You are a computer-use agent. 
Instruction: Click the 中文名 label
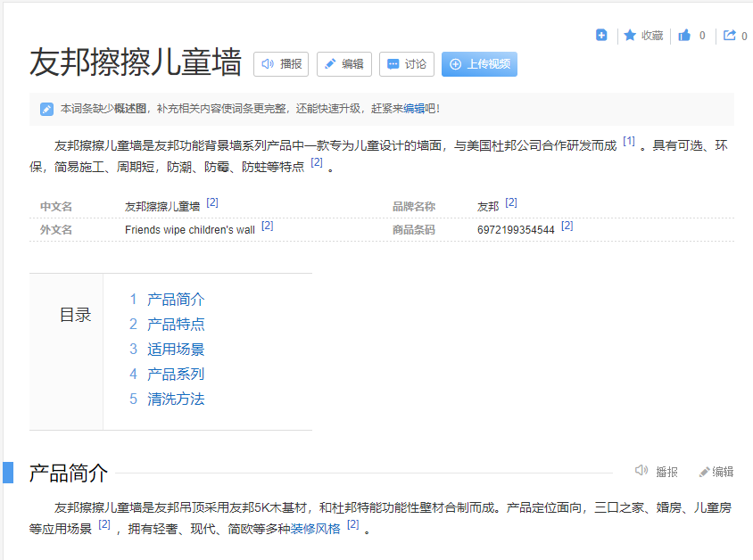pos(56,207)
